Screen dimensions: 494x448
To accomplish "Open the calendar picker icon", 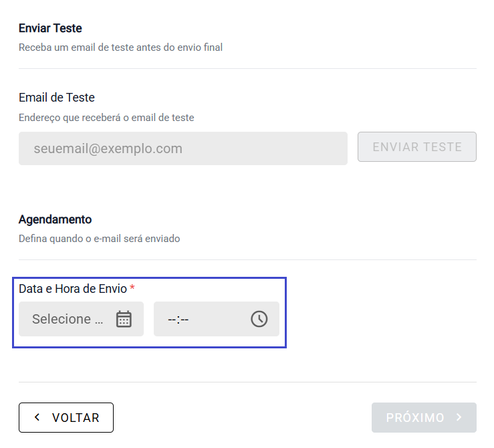I will pyautogui.click(x=124, y=319).
